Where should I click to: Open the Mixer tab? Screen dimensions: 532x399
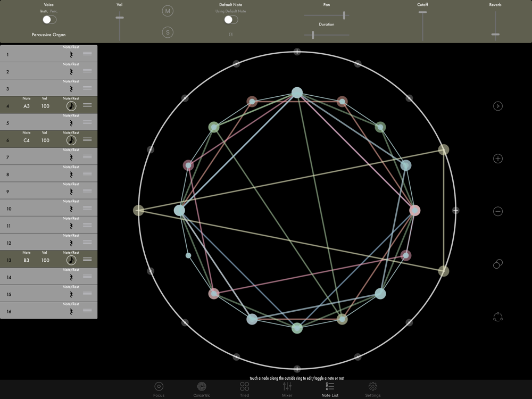coord(287,389)
